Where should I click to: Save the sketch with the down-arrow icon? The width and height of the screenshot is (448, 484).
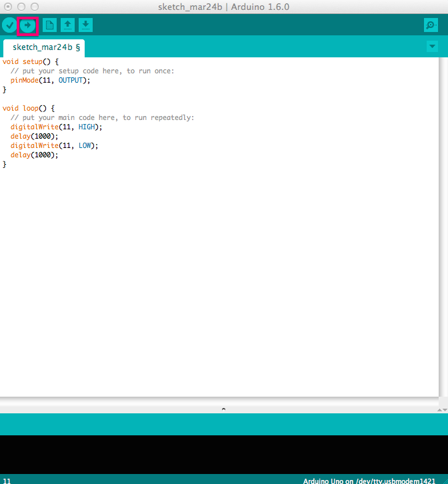coord(85,25)
